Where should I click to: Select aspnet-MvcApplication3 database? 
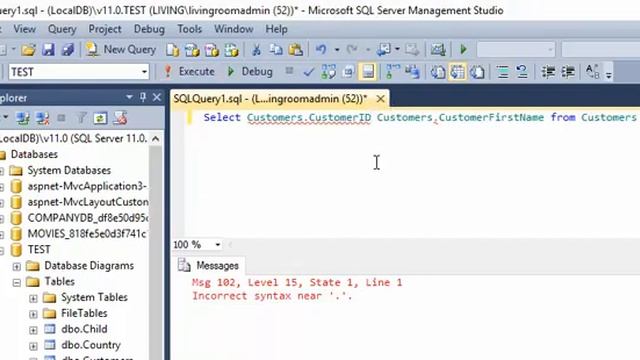(87, 186)
